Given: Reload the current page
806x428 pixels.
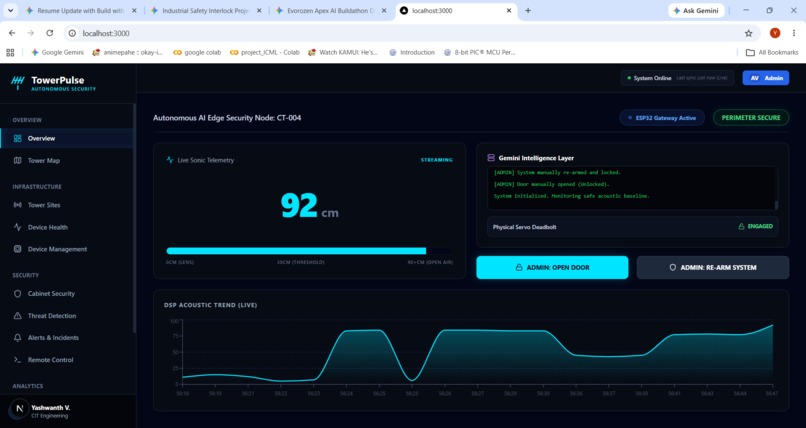Looking at the screenshot, I should 50,33.
